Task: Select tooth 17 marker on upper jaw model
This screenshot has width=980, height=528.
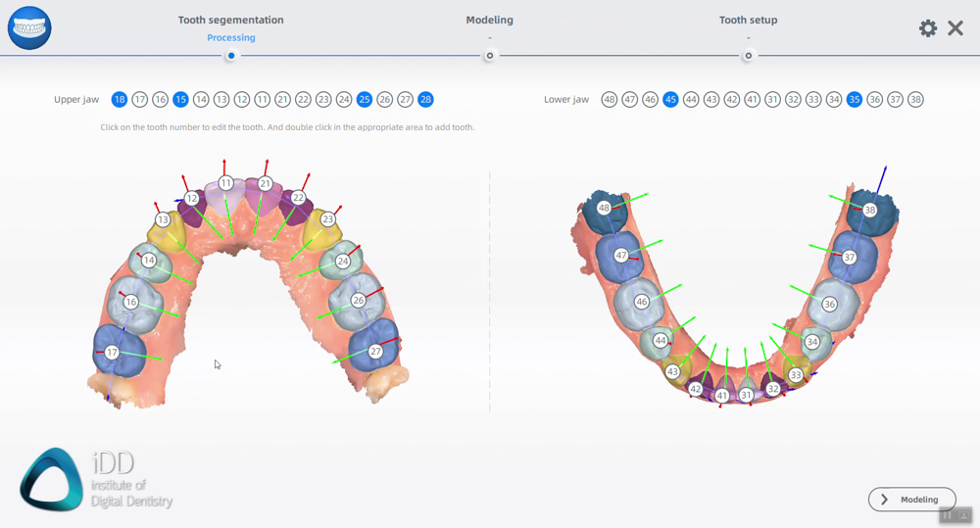Action: 113,353
